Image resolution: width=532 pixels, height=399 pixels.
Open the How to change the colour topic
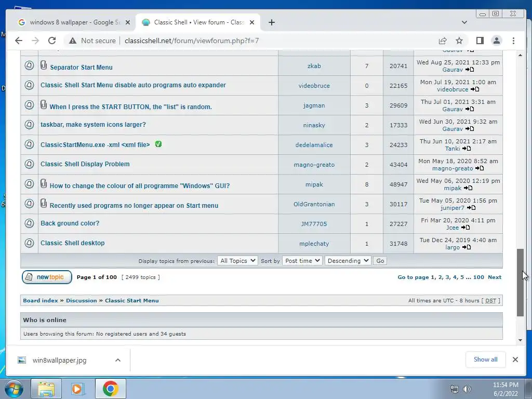[x=139, y=186]
